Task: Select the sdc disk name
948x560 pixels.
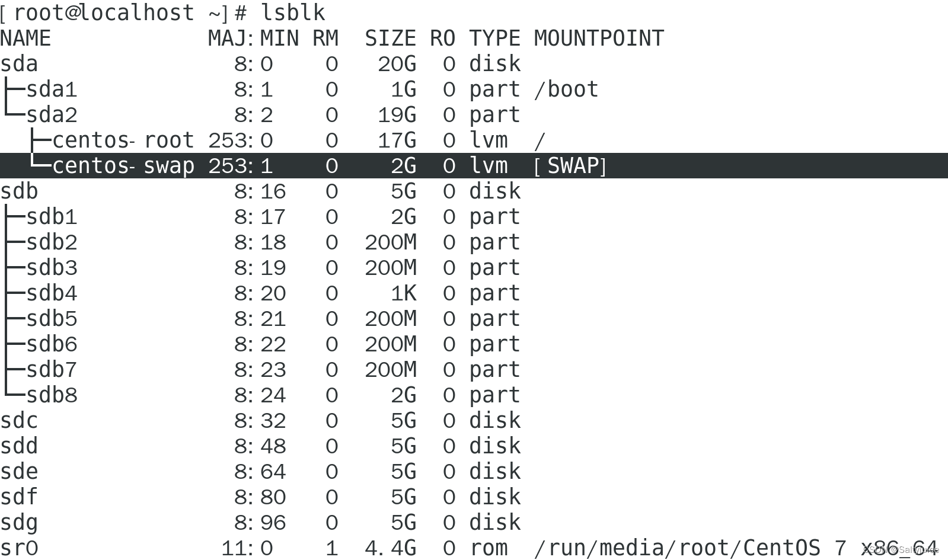Action: pos(19,421)
